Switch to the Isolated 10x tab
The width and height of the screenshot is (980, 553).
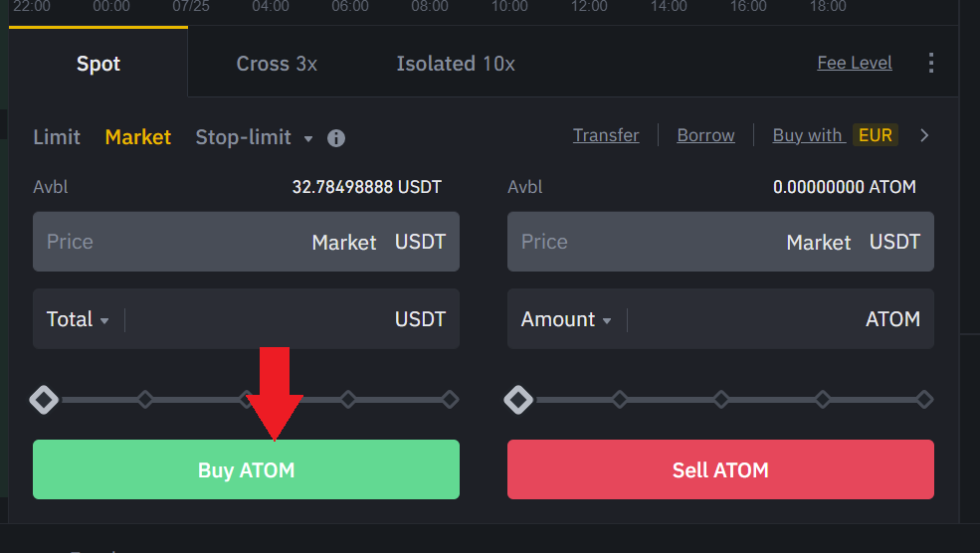pyautogui.click(x=456, y=64)
